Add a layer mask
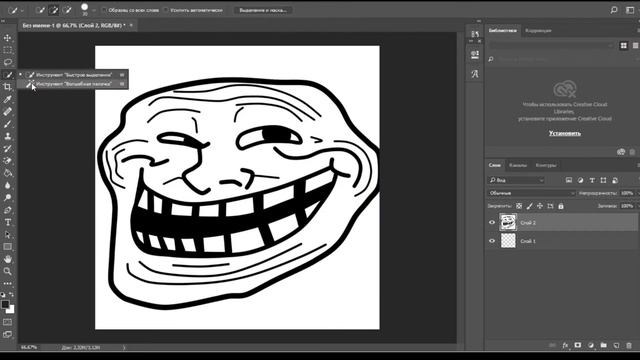The height and width of the screenshot is (360, 640). tap(578, 345)
